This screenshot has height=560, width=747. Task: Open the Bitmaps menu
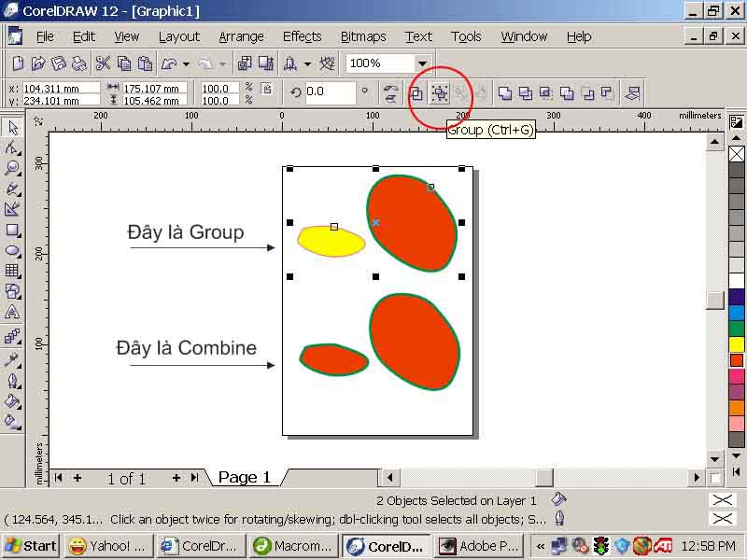[363, 36]
